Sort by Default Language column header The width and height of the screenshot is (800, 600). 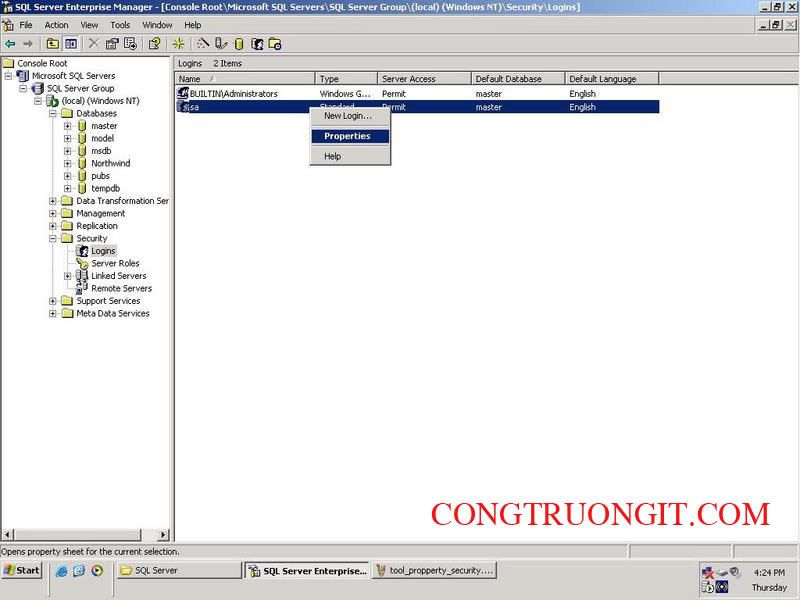click(x=612, y=79)
